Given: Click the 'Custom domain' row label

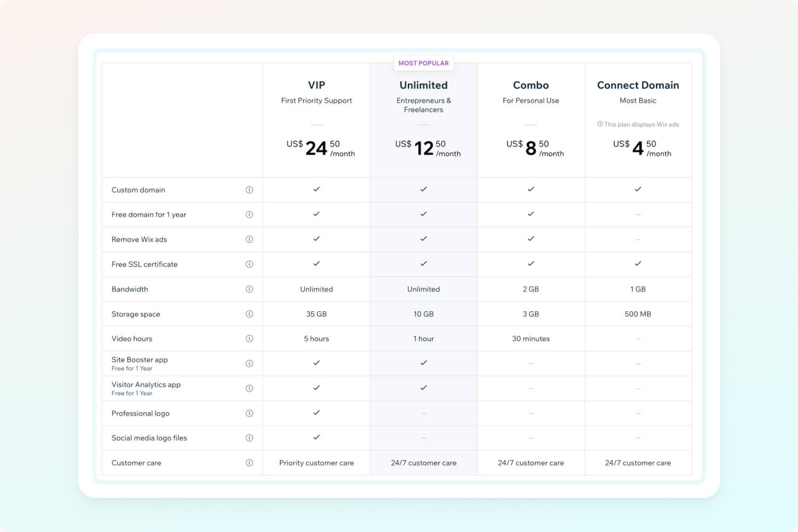Looking at the screenshot, I should tap(138, 190).
